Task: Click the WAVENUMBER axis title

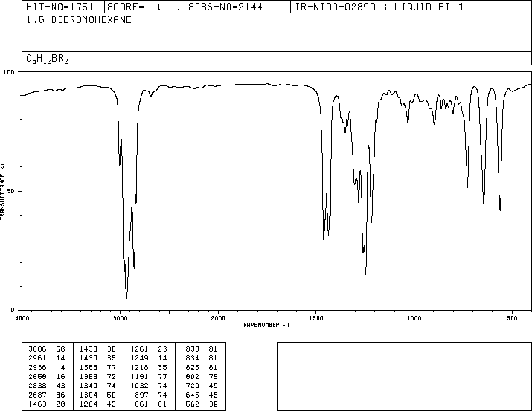Action: coord(266,325)
